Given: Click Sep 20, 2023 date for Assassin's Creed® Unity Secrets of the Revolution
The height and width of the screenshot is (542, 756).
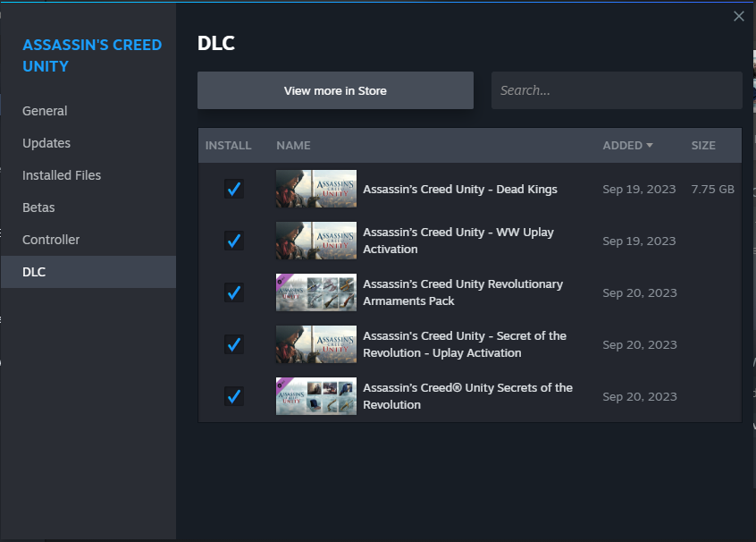Looking at the screenshot, I should point(639,397).
